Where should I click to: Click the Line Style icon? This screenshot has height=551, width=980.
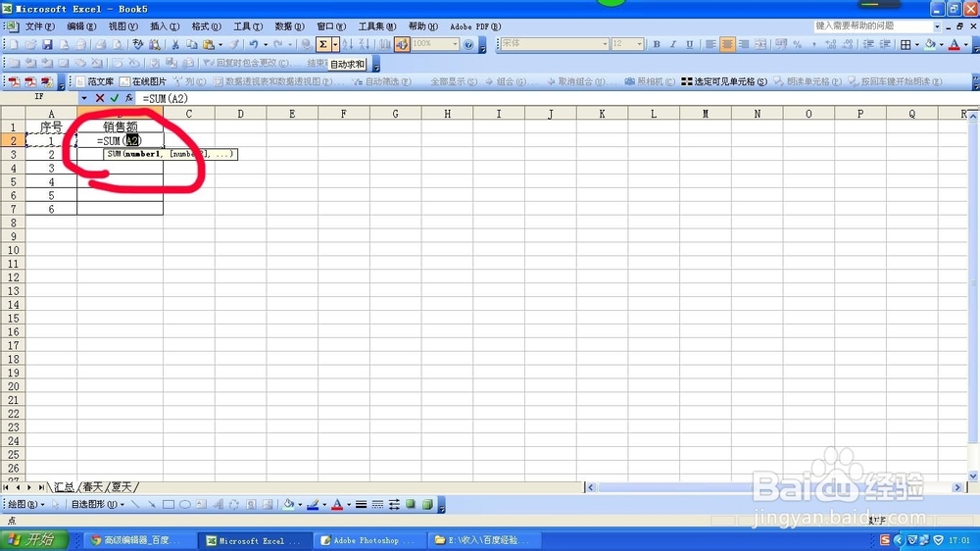(361, 504)
